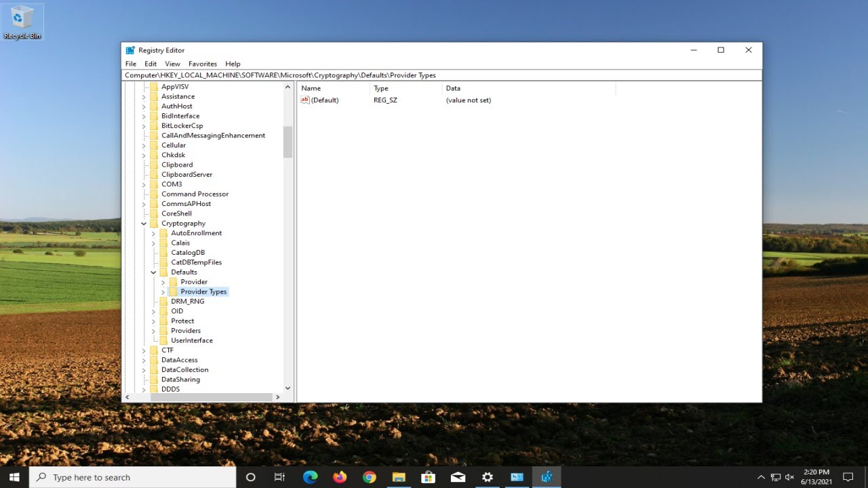Select the Cellular key folder icon

[154, 145]
